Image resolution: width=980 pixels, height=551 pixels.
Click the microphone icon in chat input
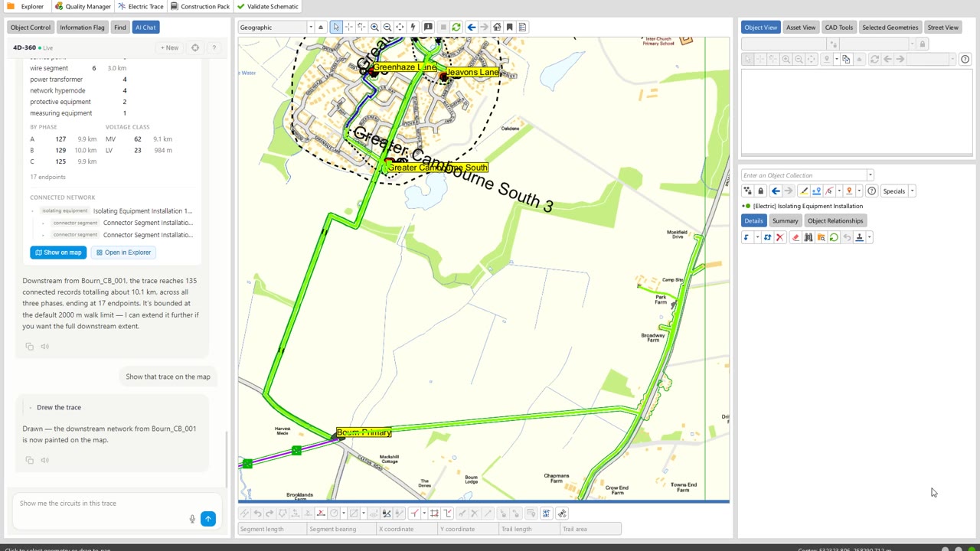point(192,519)
